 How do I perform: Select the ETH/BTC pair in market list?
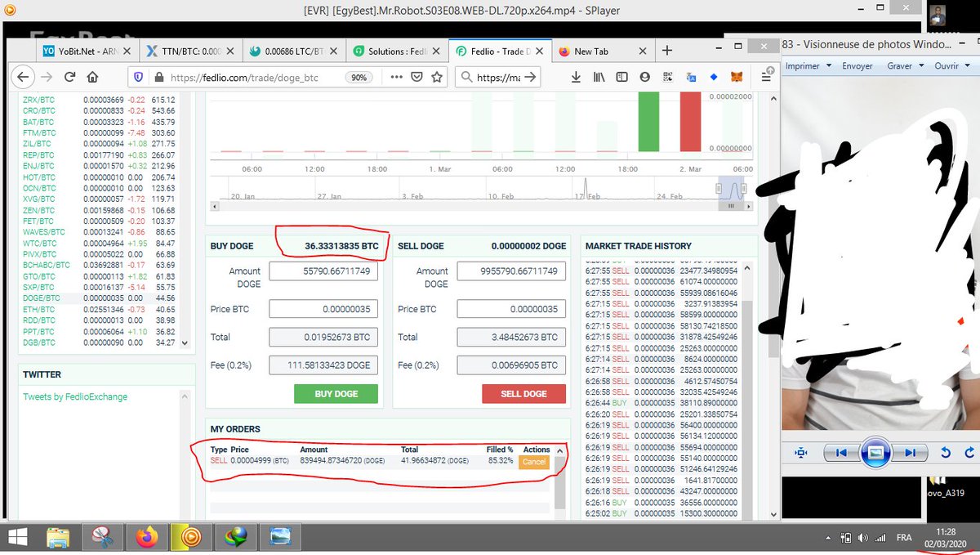coord(99,310)
